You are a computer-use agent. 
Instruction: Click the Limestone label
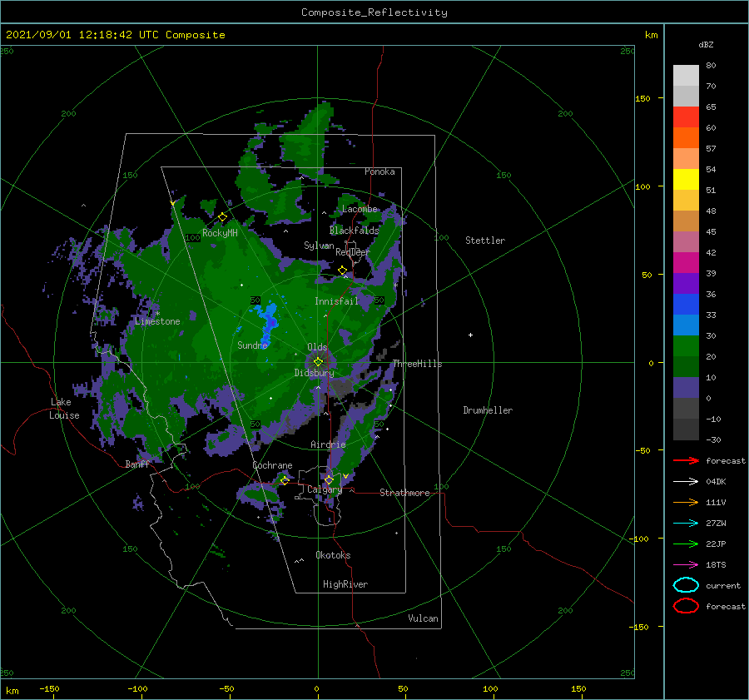point(157,321)
